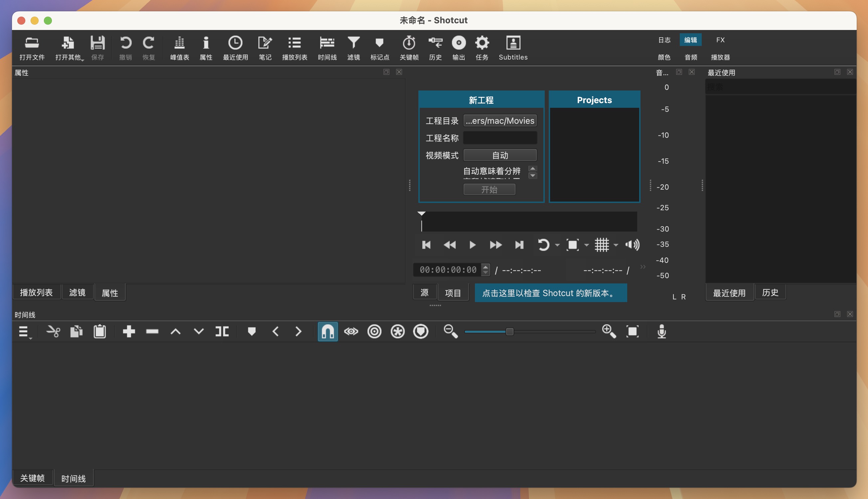Click the rewind playback button
This screenshot has height=499, width=868.
tap(449, 245)
